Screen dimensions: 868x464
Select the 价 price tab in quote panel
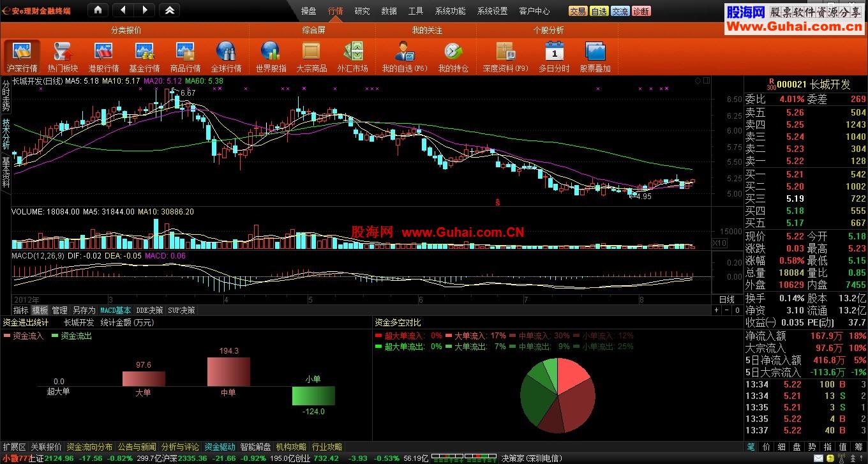click(767, 447)
